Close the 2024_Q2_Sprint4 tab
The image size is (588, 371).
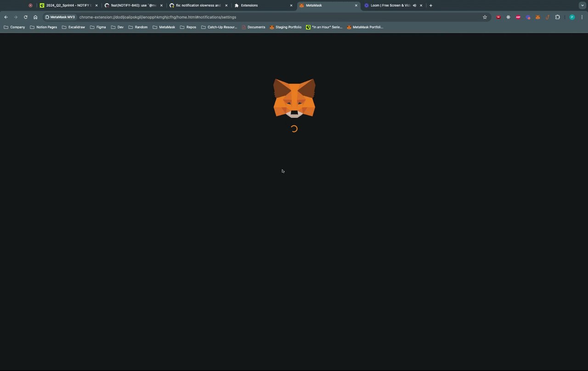[96, 6]
